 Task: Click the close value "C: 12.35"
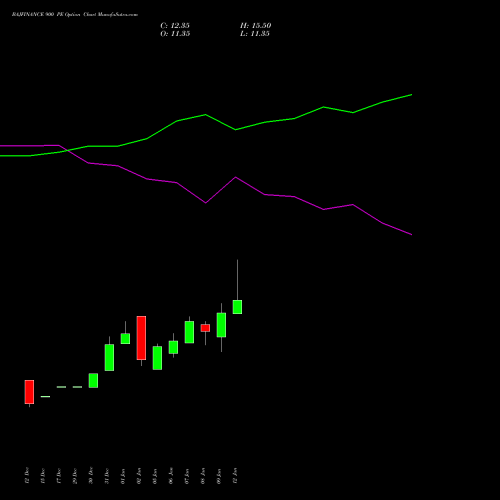[175, 26]
